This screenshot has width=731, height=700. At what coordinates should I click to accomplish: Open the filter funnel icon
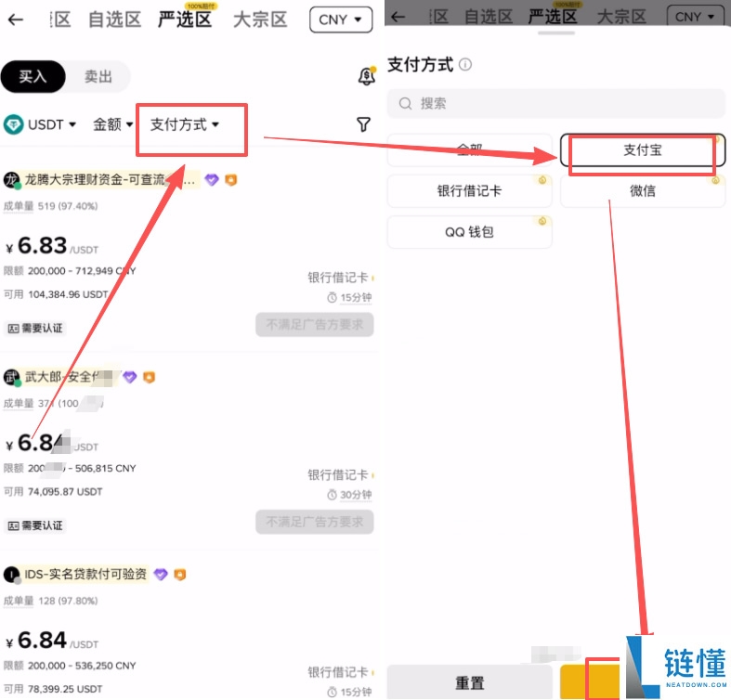tap(363, 124)
